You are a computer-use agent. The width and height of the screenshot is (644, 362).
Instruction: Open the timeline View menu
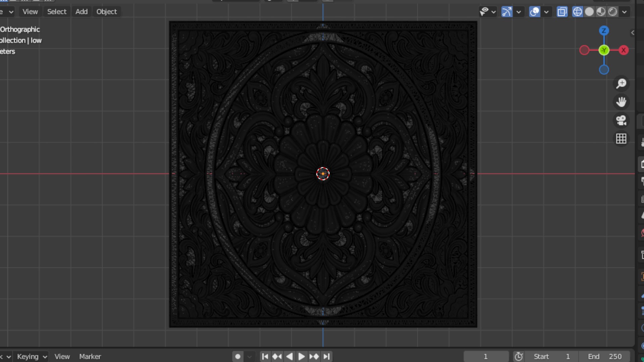coord(62,357)
